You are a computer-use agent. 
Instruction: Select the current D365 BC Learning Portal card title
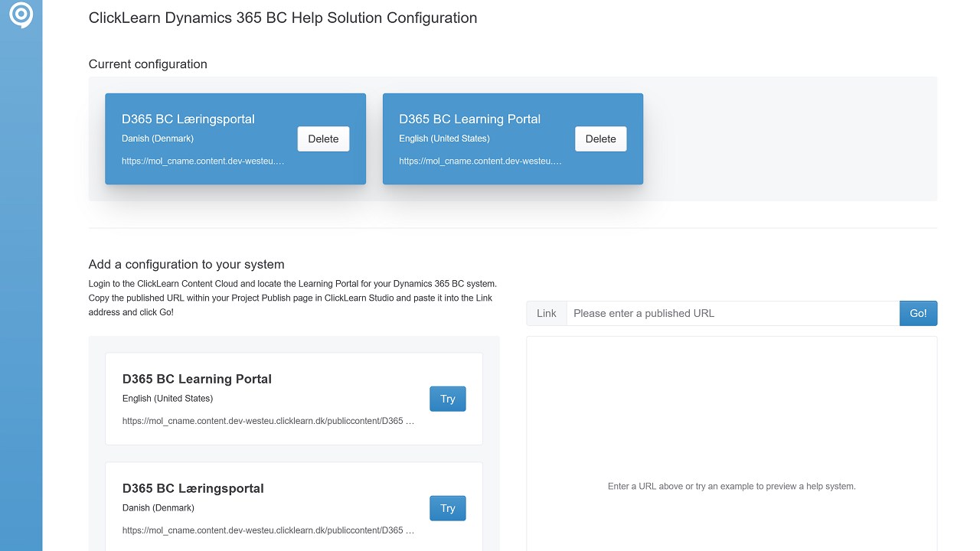(469, 119)
